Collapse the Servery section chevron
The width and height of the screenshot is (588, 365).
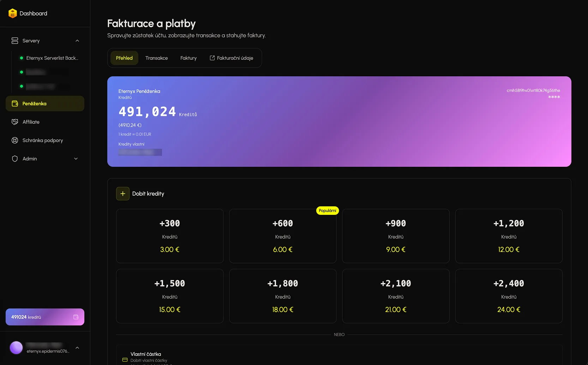pos(77,41)
